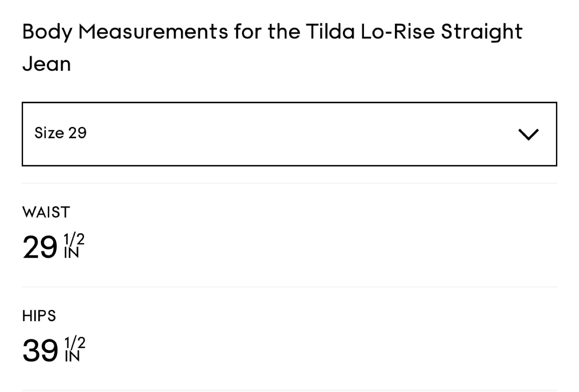Click the WAIST label
Viewport: 579px width, 392px height.
[46, 212]
